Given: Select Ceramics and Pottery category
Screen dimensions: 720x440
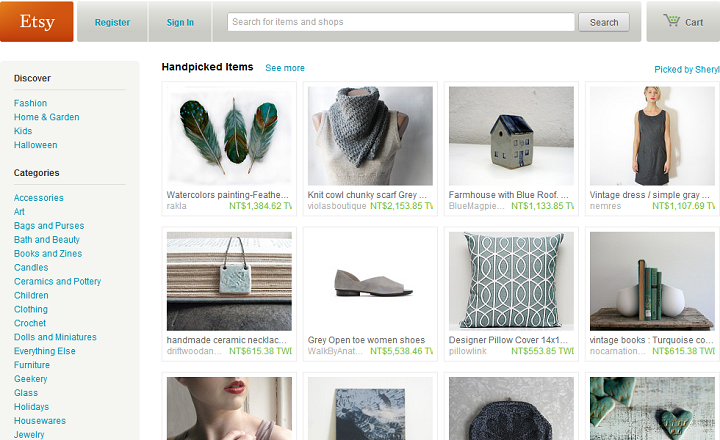Looking at the screenshot, I should coord(57,281).
